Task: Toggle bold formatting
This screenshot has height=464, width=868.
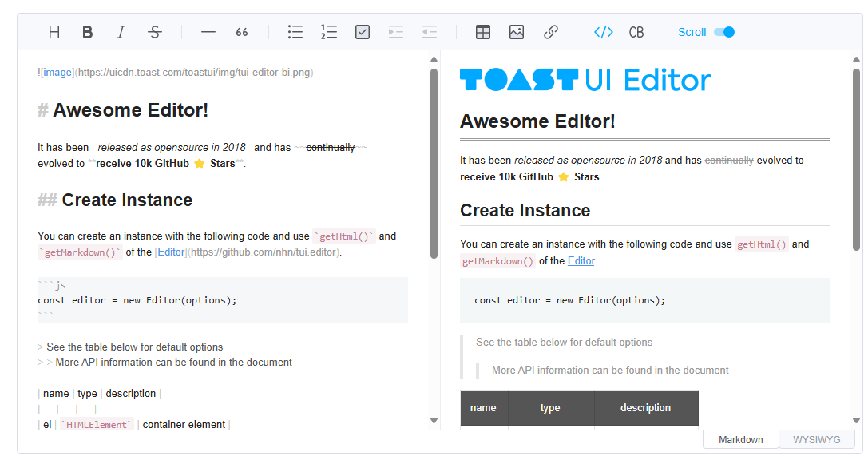Action: pos(88,32)
